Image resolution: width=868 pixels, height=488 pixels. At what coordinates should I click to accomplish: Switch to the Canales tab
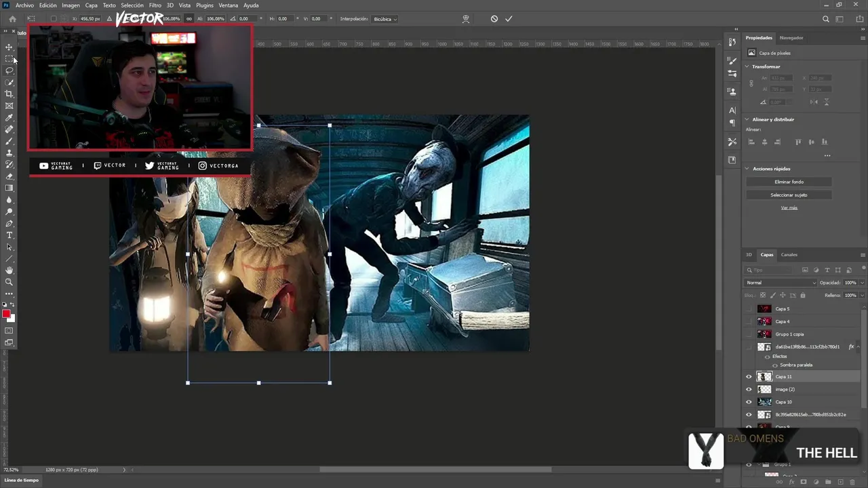pos(789,255)
